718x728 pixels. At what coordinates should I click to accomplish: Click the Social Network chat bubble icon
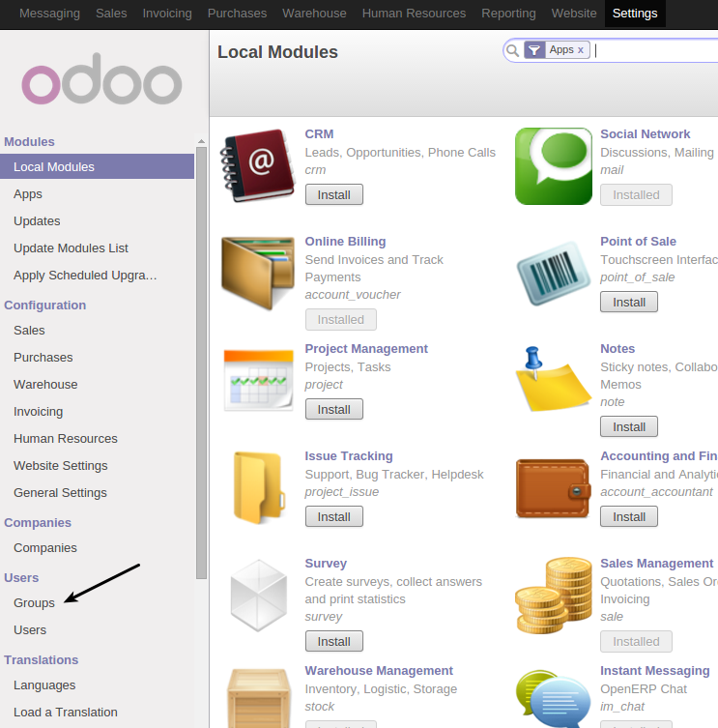(554, 165)
